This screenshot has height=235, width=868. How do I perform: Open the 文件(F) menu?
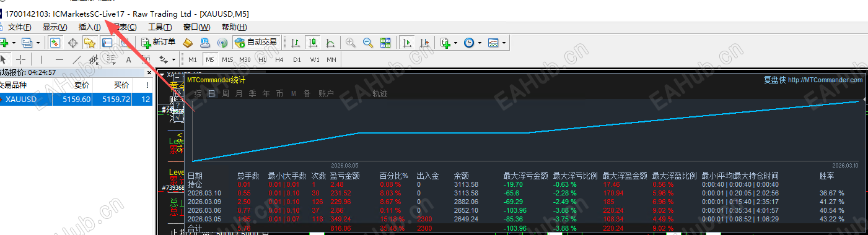point(19,27)
